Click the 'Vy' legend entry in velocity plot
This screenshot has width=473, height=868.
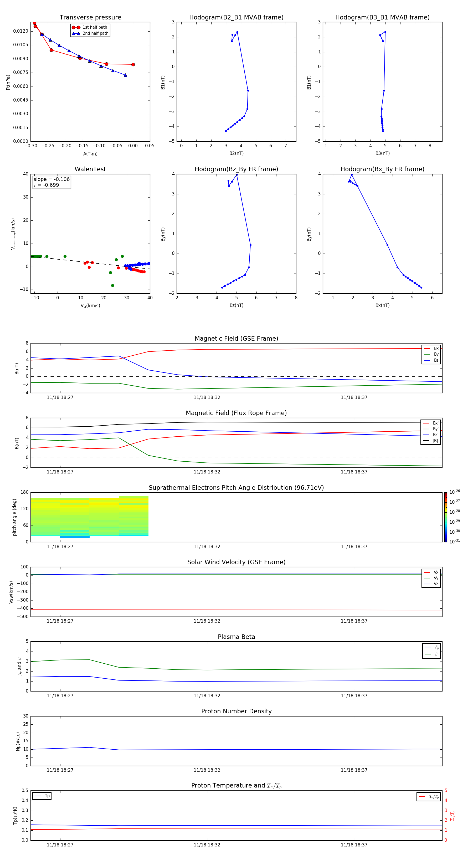click(431, 578)
